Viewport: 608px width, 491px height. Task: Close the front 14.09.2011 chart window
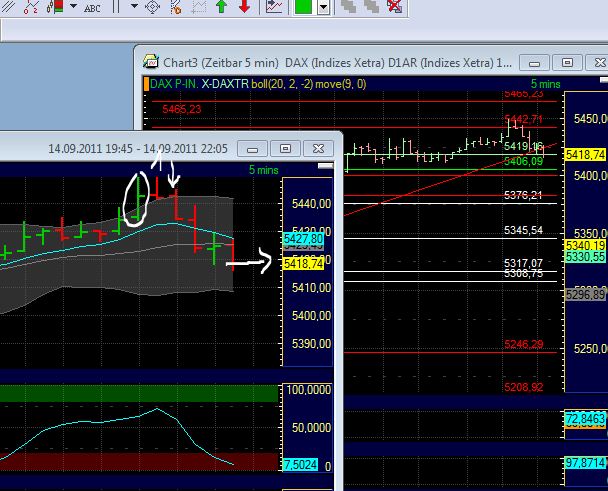pos(318,149)
